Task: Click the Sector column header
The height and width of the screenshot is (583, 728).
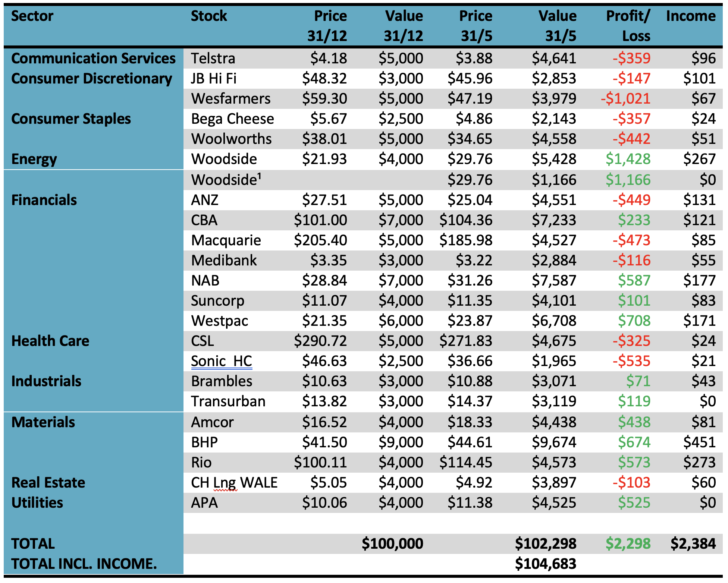Action: (x=32, y=16)
